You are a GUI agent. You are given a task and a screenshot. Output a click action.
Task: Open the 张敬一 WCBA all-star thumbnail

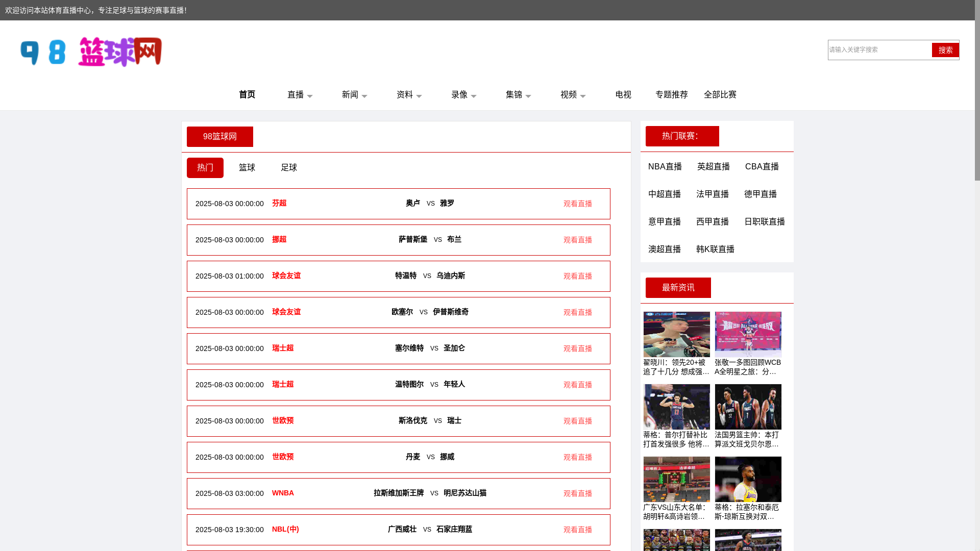(x=748, y=334)
